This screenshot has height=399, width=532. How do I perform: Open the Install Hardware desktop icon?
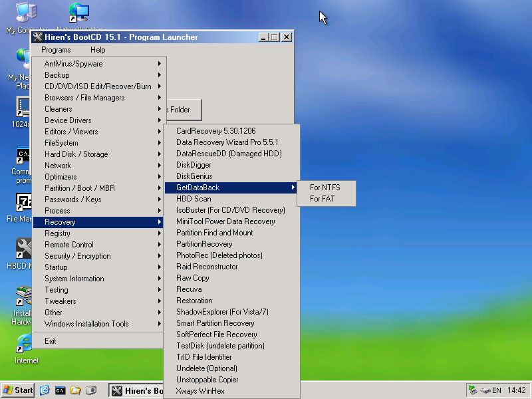24,295
